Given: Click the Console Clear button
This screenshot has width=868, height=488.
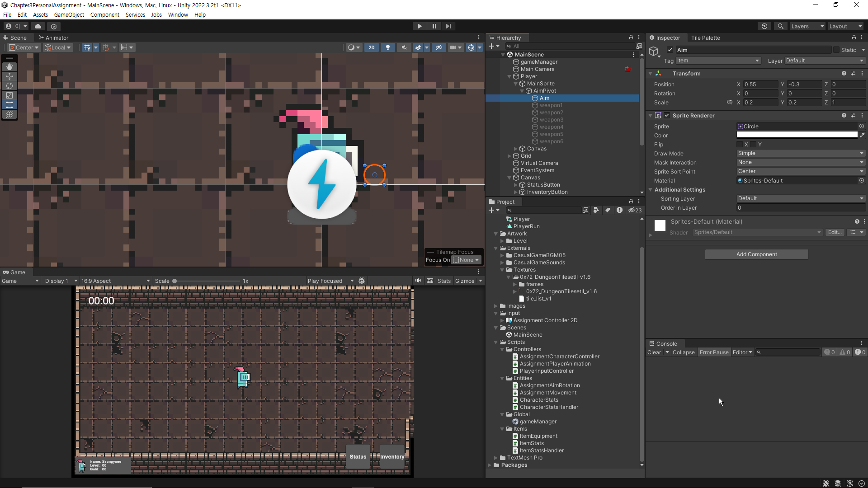Looking at the screenshot, I should (x=654, y=352).
